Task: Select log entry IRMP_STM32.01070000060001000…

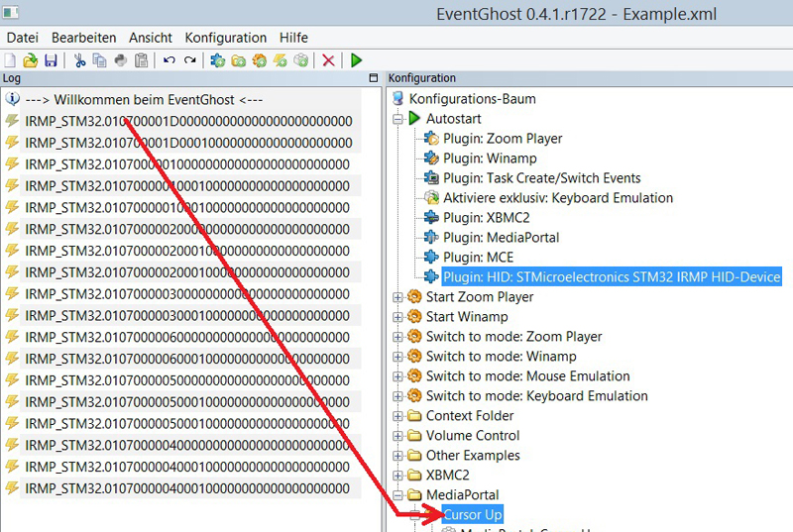Action: (x=187, y=359)
